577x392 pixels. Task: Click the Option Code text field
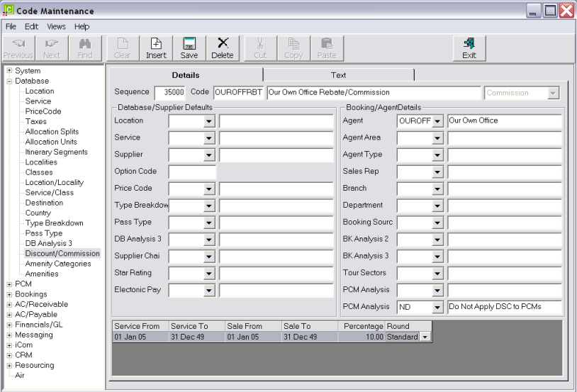(x=192, y=172)
